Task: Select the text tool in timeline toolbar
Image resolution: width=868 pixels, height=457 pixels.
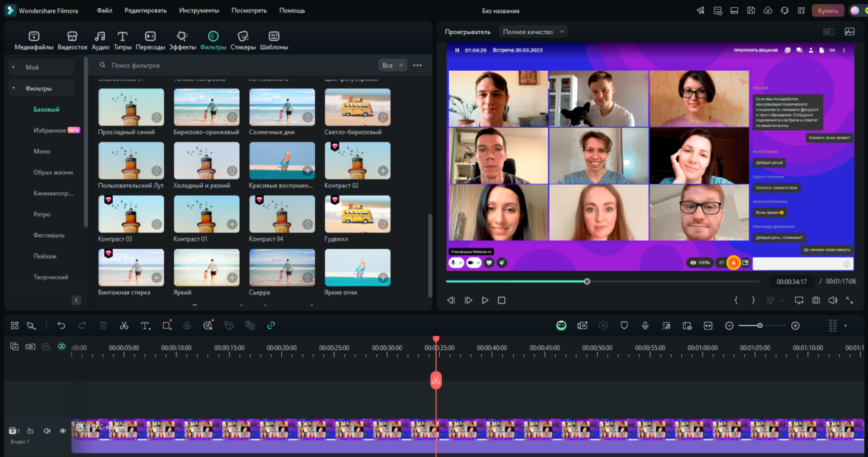Action: [x=145, y=326]
